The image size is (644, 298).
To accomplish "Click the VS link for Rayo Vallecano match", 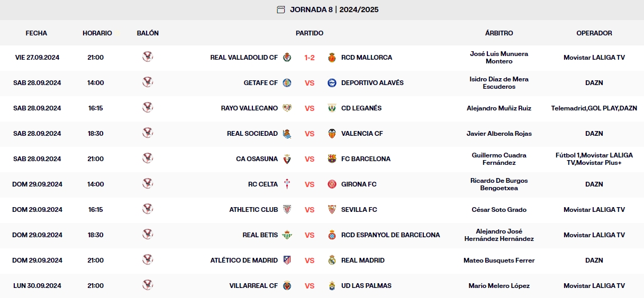I will [310, 108].
